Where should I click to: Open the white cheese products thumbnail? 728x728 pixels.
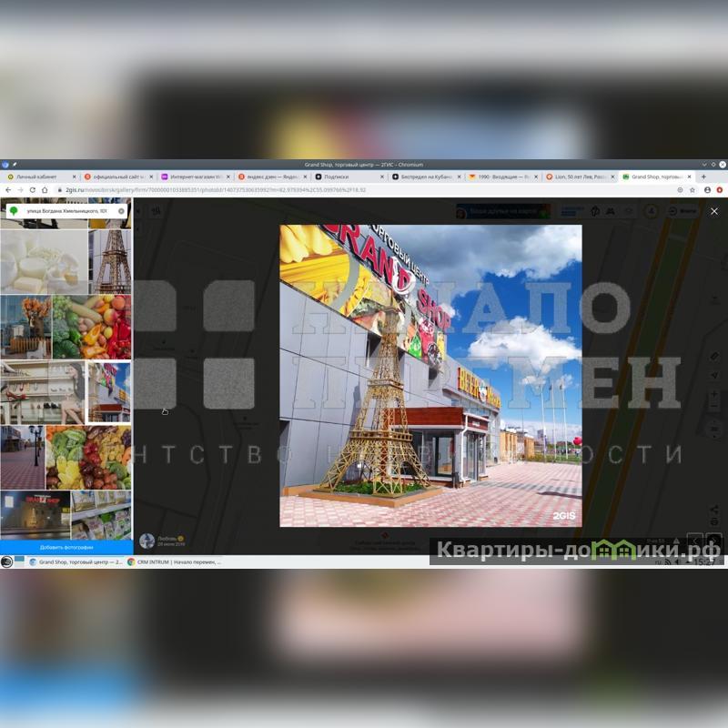pyautogui.click(x=44, y=260)
